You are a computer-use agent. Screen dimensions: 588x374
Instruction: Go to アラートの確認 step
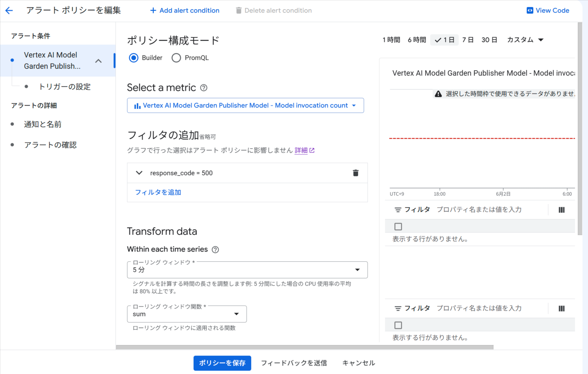click(x=50, y=145)
